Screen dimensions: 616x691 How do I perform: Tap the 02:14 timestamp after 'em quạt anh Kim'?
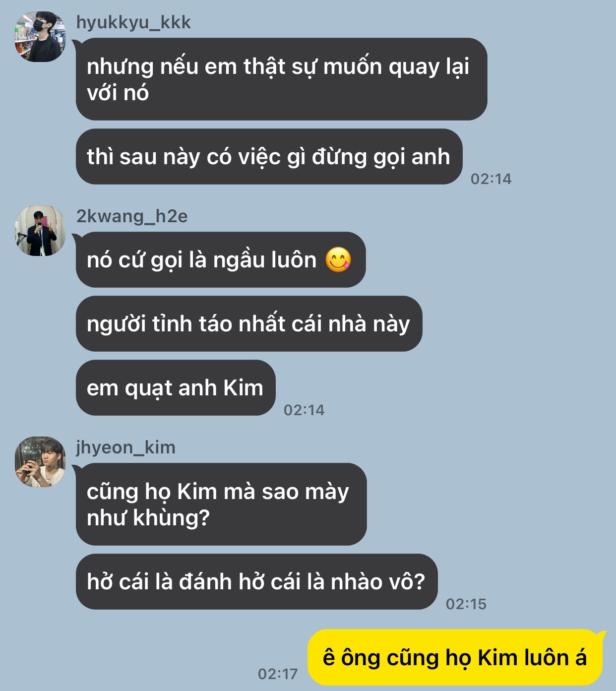(x=304, y=410)
